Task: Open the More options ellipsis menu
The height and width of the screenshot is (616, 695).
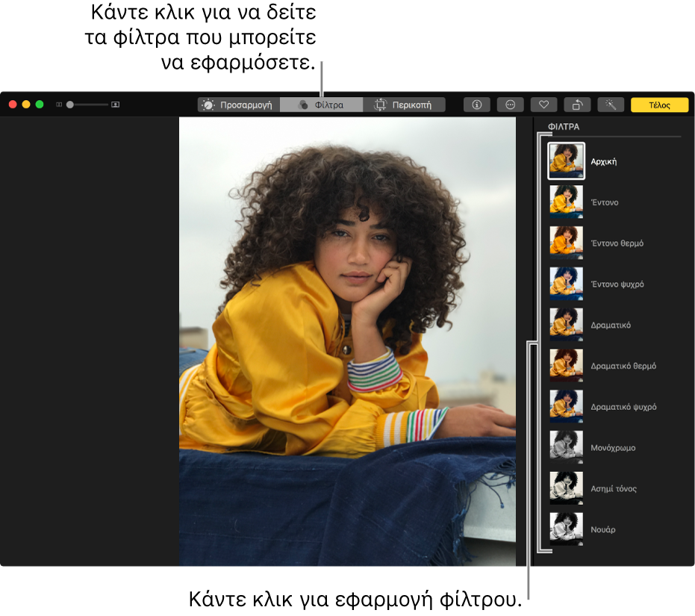Action: (x=510, y=105)
